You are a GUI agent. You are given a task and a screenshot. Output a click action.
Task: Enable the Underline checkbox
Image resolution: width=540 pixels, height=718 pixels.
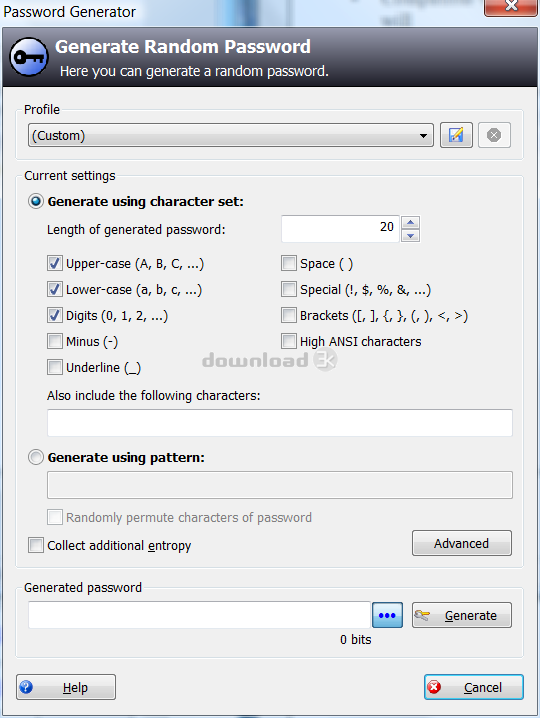(x=55, y=367)
